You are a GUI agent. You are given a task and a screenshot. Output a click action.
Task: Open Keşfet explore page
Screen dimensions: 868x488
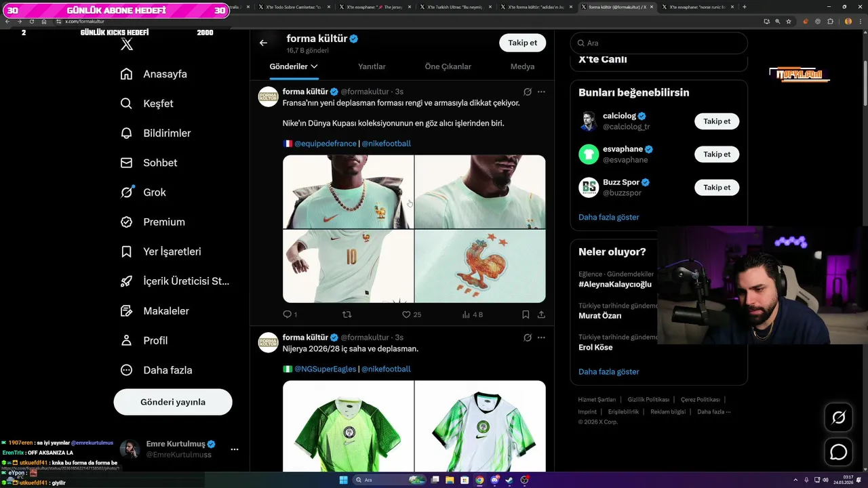pos(147,104)
